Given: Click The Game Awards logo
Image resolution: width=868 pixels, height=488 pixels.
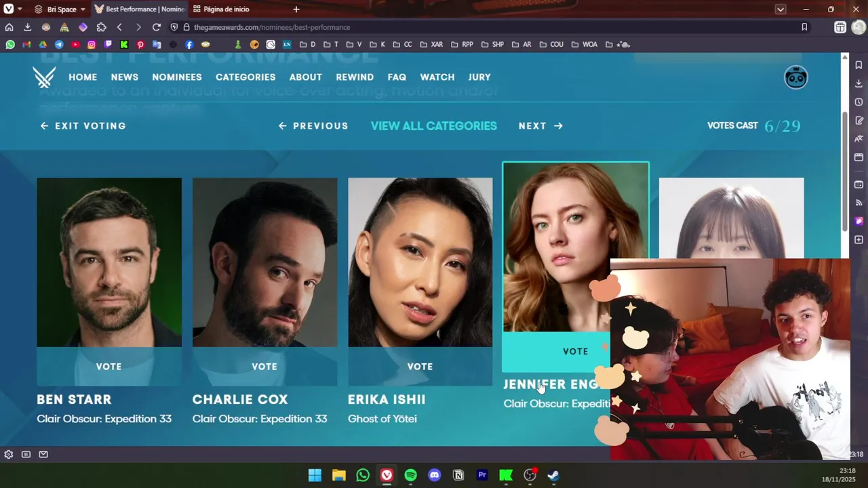Looking at the screenshot, I should point(44,77).
